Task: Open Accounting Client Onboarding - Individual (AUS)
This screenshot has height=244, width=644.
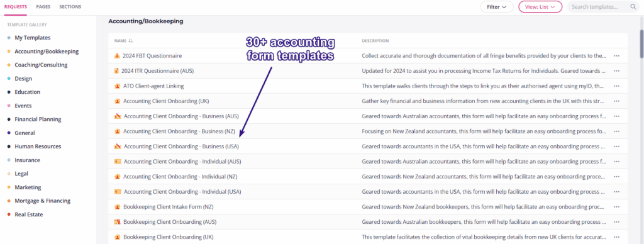Action: [x=182, y=162]
